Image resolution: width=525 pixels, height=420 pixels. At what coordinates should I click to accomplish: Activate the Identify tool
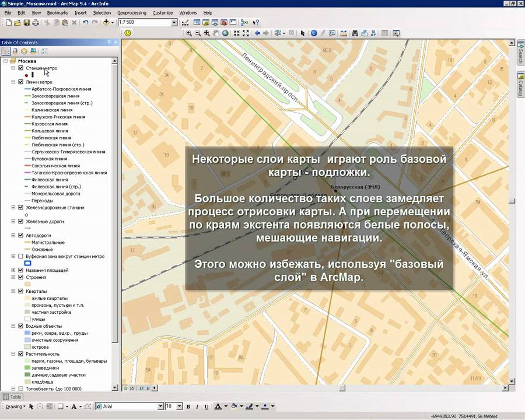tap(314, 33)
